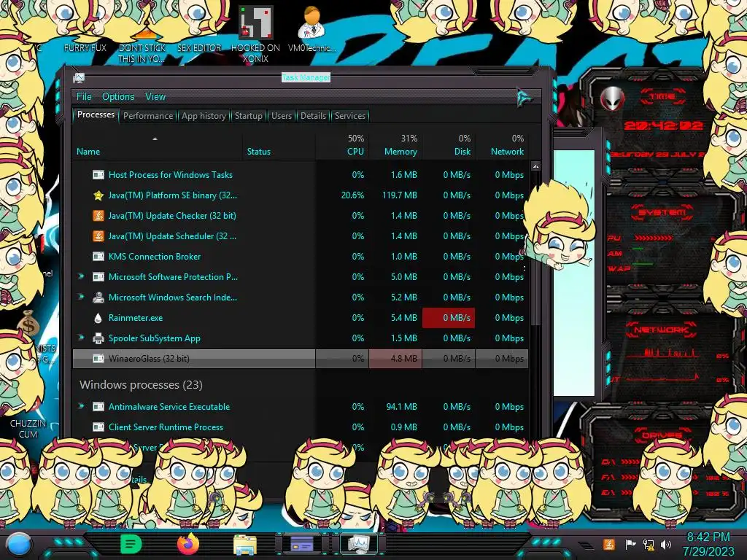Screen dimensions: 747x560
Task: Click the network tray icon
Action: (649, 544)
